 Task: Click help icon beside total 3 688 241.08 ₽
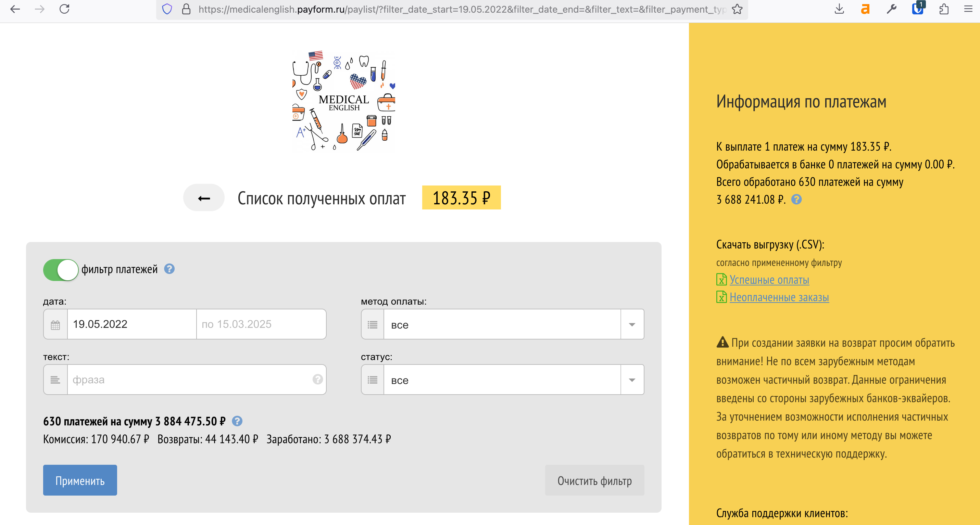pos(796,199)
